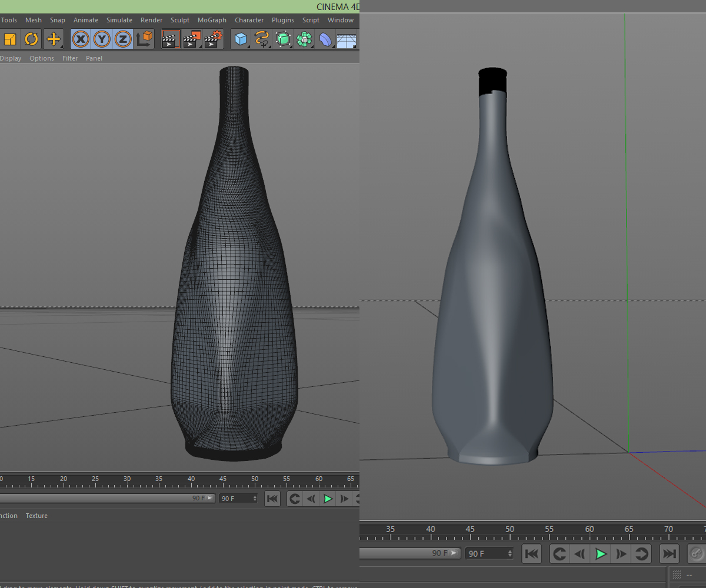Screen dimensions: 706x588
Task: Open the viewport Filter menu
Action: [70, 58]
